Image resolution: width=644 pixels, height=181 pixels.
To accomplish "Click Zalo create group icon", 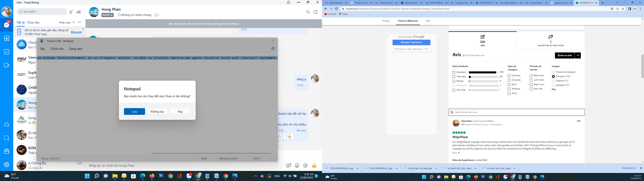I will [79, 12].
